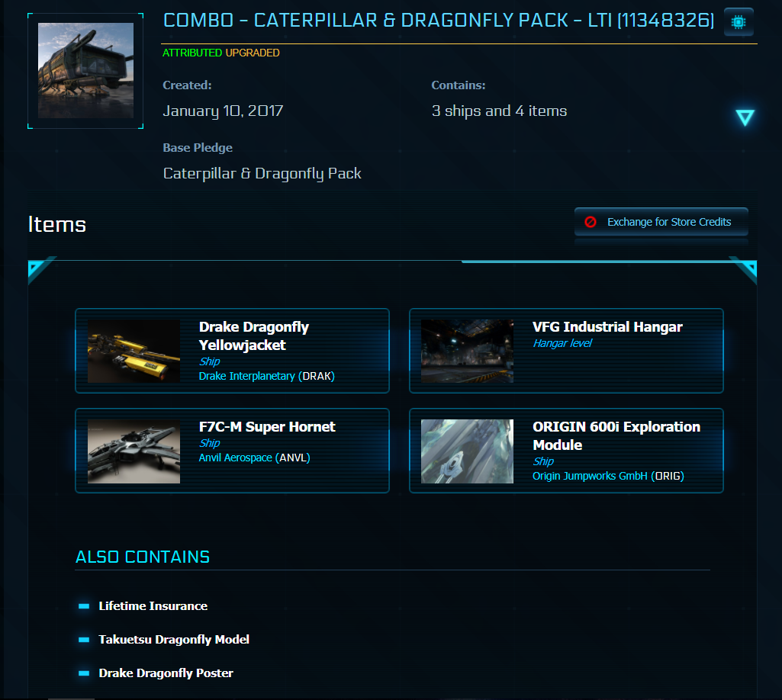
Task: Click the bullet icon beside Lifetime Insurance
Action: [x=84, y=606]
